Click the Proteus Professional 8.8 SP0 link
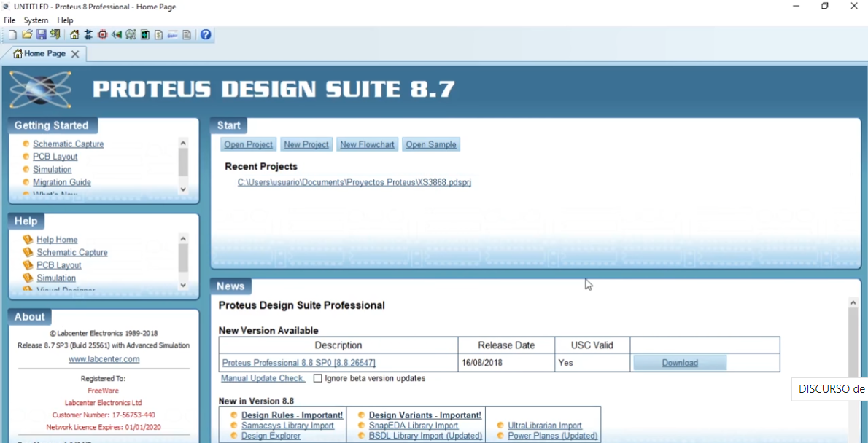 (x=299, y=363)
